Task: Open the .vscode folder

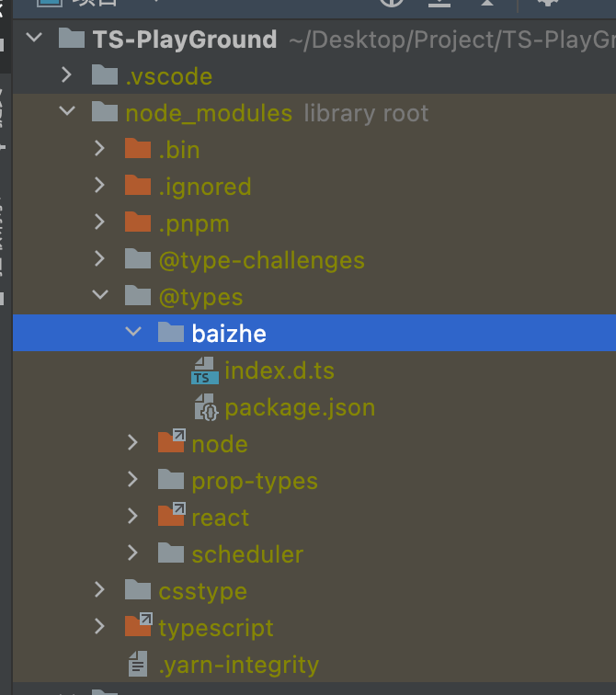Action: click(169, 76)
